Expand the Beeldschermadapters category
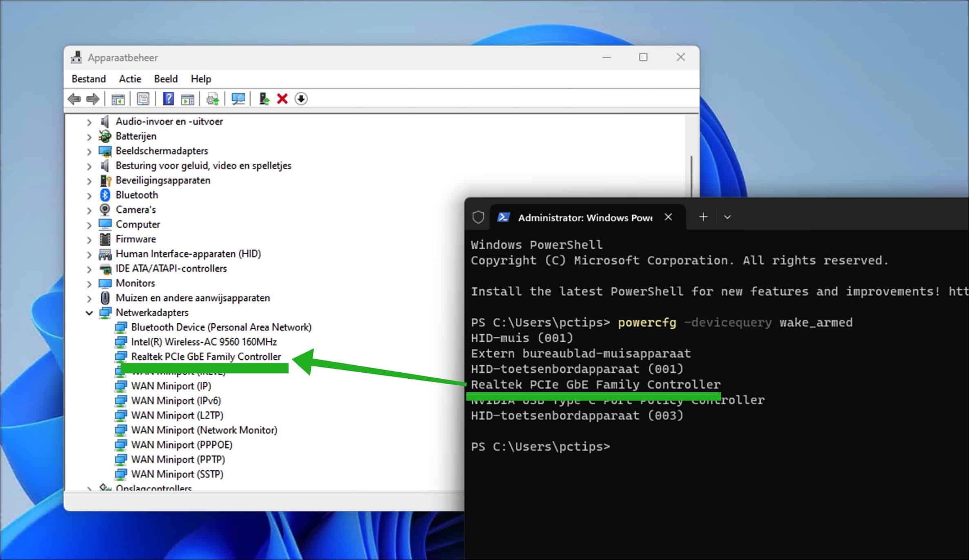The image size is (969, 560). pos(89,151)
